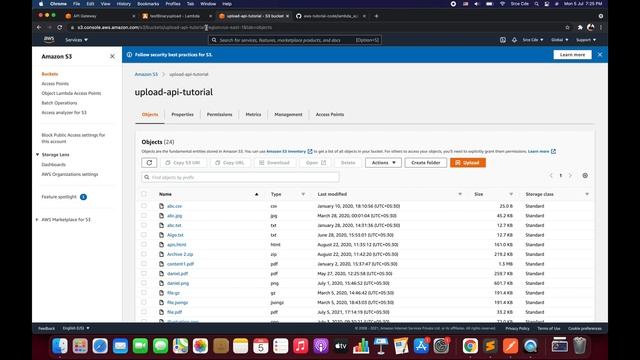Open Sublime Text from the Dock
640x360 pixels.
pyautogui.click(x=490, y=346)
